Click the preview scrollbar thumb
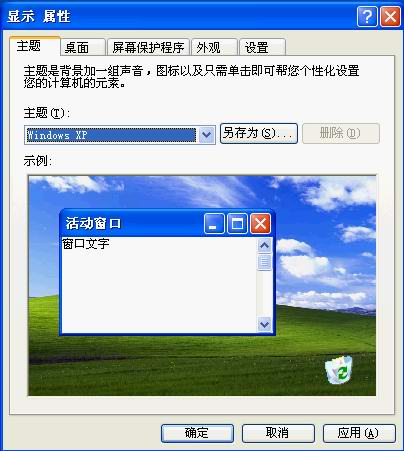This screenshot has height=451, width=404. (x=265, y=262)
